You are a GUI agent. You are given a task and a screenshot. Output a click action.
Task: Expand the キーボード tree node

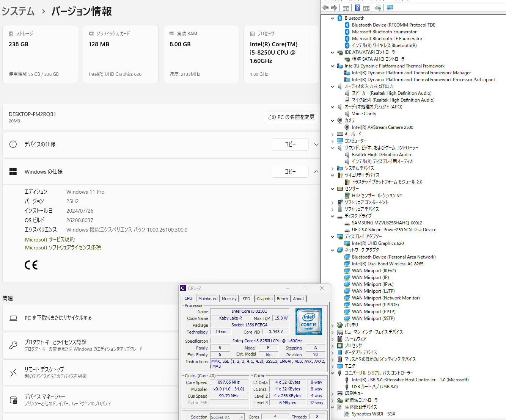(x=333, y=134)
